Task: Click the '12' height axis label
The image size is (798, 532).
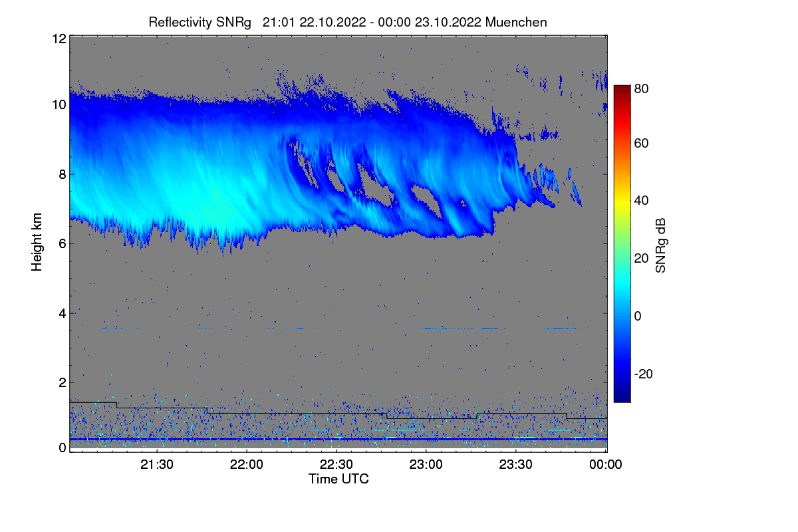Action: (59, 39)
